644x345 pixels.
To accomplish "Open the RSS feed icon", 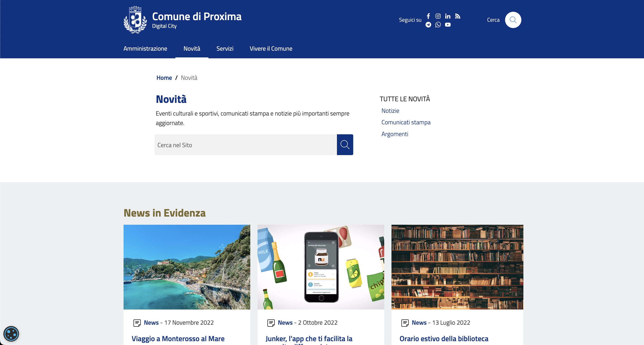I will point(458,16).
